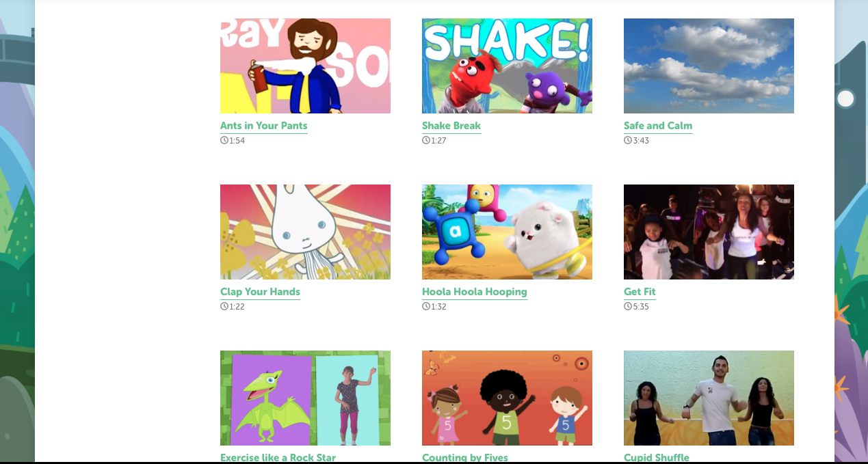868x464 pixels.
Task: Open the Cupid Shuffle dancers thumbnail
Action: (709, 398)
